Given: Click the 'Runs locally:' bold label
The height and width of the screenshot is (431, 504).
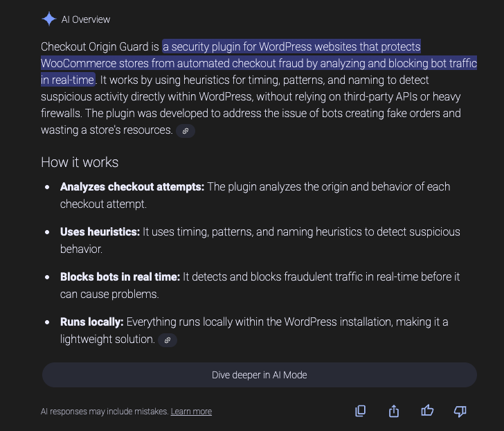Looking at the screenshot, I should click(91, 322).
